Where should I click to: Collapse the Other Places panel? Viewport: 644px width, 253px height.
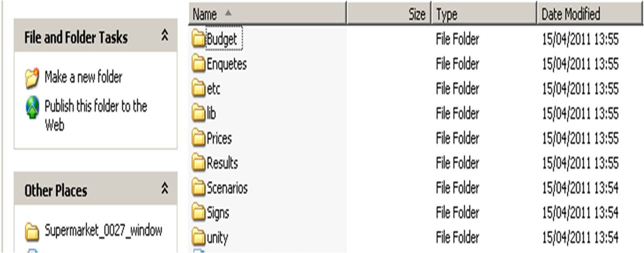click(165, 189)
